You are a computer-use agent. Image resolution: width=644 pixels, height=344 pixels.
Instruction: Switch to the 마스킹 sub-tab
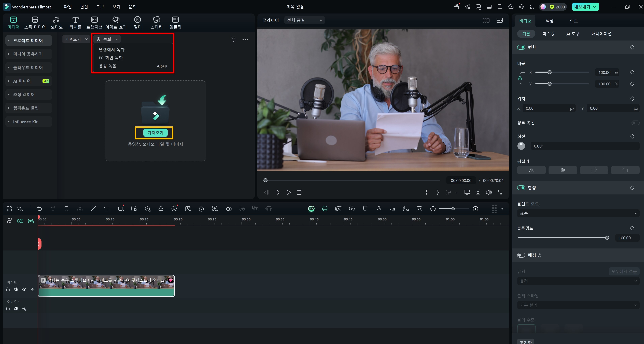pyautogui.click(x=548, y=34)
